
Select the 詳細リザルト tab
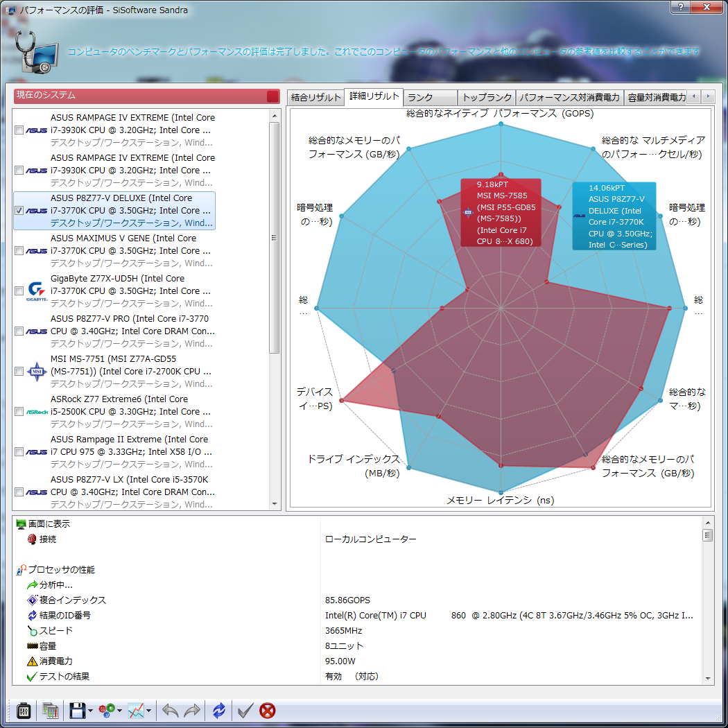[x=374, y=96]
